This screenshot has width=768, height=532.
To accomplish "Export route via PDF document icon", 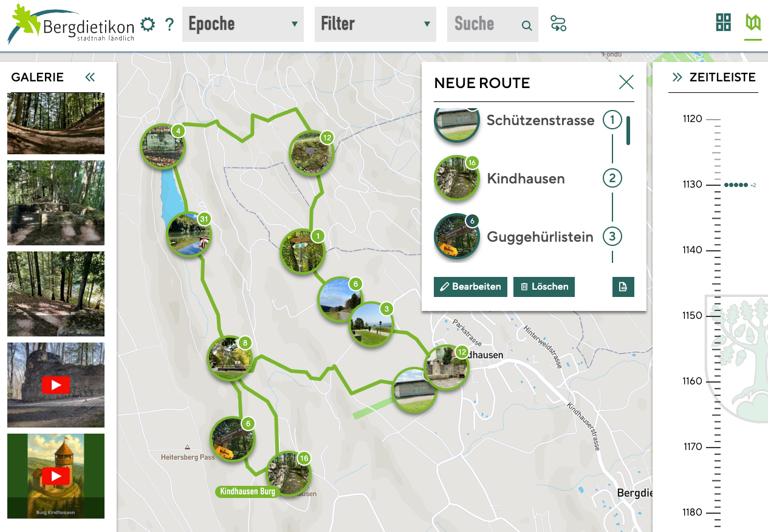I will pyautogui.click(x=623, y=287).
